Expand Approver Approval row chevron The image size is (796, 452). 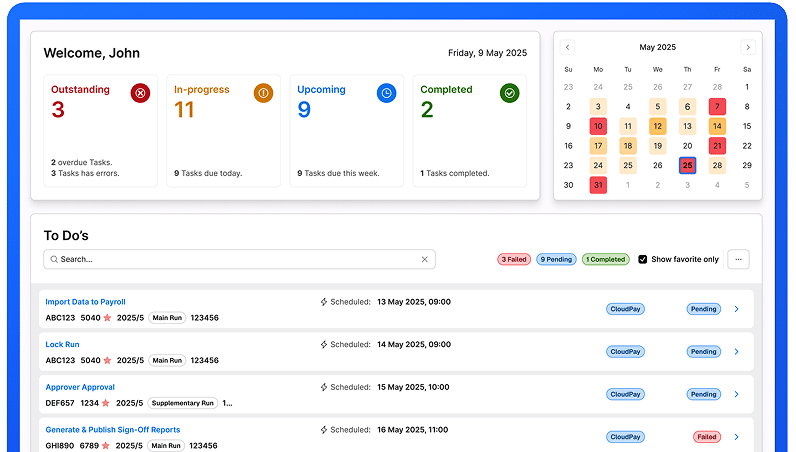pos(737,395)
